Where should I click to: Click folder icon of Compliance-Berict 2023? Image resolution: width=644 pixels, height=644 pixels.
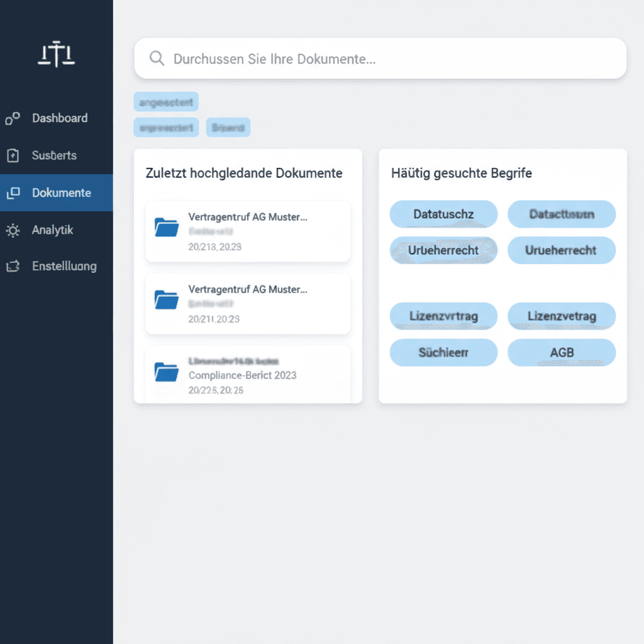coord(166,372)
